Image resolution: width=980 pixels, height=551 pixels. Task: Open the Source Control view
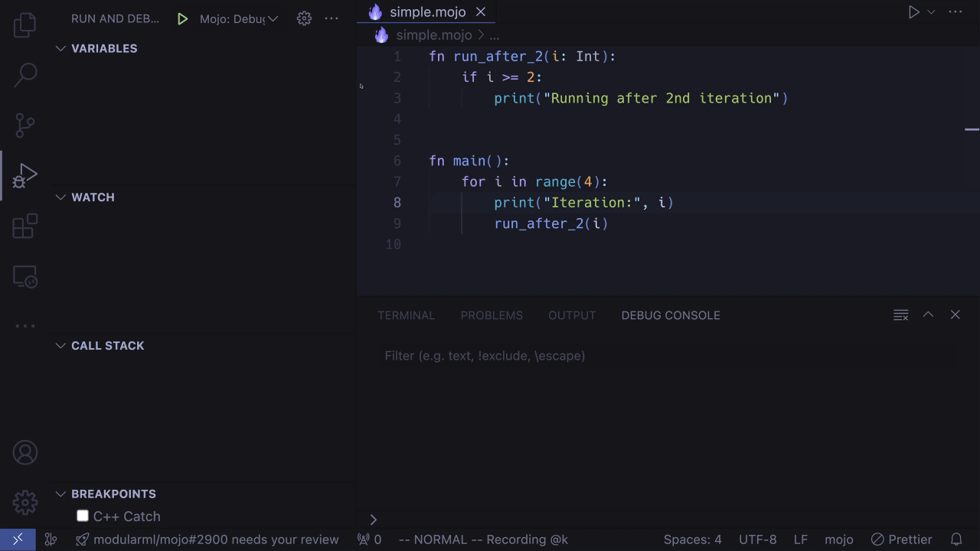(24, 126)
